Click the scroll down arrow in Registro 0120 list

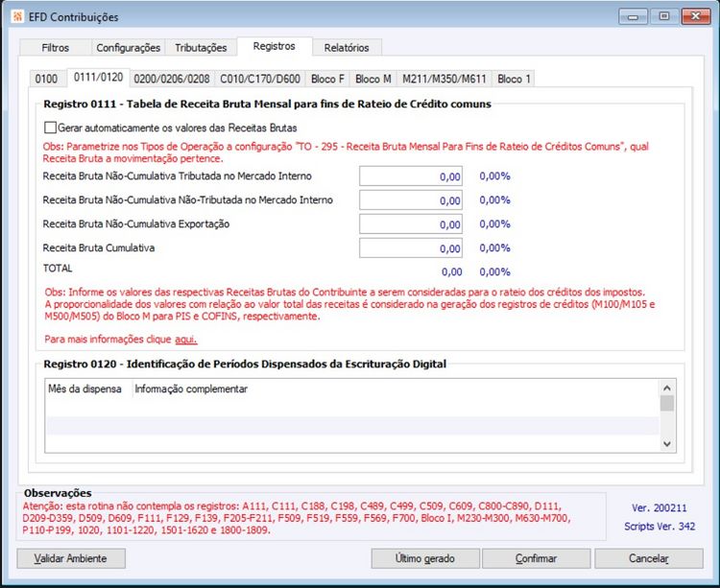coord(667,444)
